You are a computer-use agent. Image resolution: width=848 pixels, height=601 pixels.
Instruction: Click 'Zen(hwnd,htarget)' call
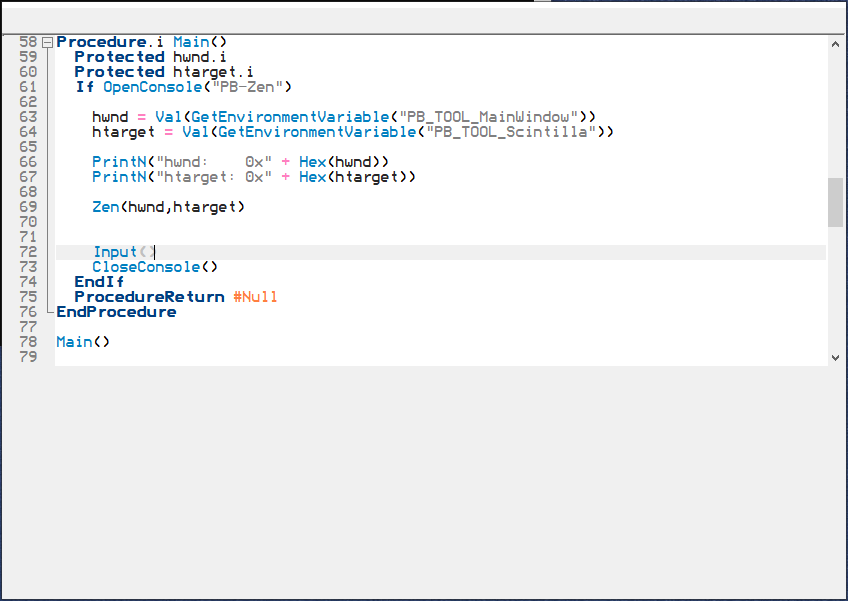click(x=169, y=207)
